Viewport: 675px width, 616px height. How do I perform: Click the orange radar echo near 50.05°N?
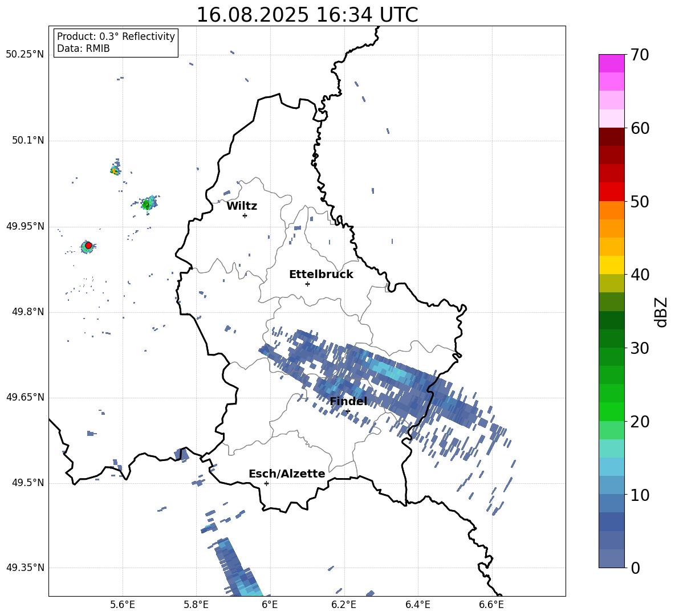(115, 171)
